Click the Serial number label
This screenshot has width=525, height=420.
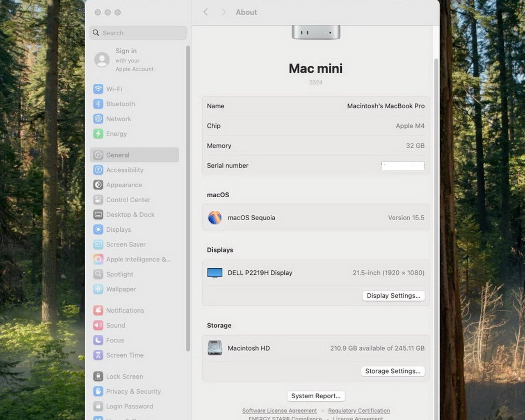[228, 166]
